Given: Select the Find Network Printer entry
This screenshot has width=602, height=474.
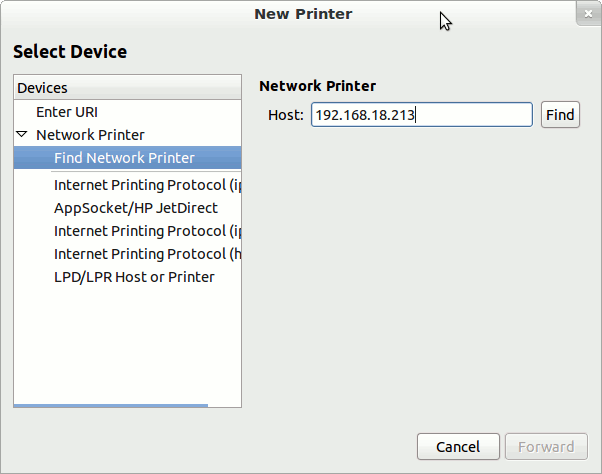Looking at the screenshot, I should (124, 157).
